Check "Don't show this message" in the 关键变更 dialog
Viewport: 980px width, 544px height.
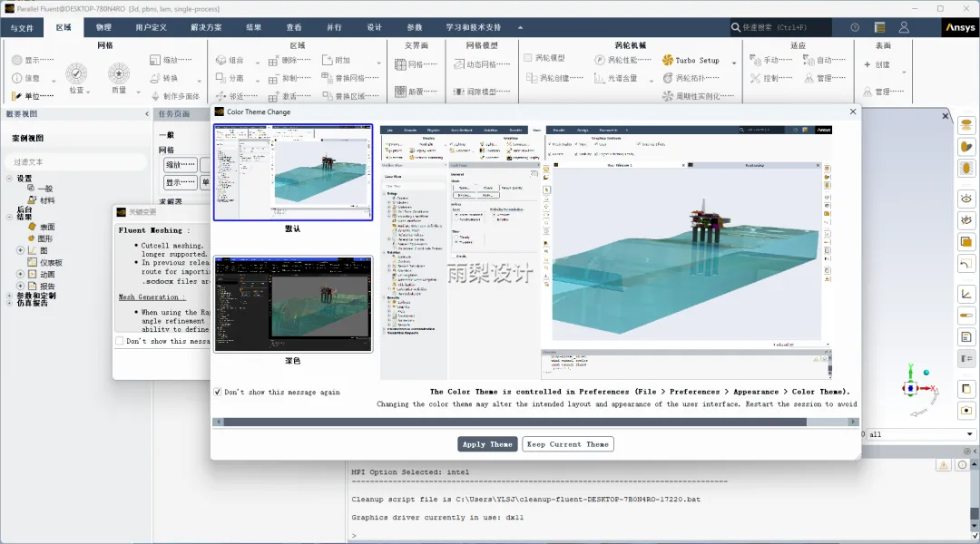tap(120, 341)
